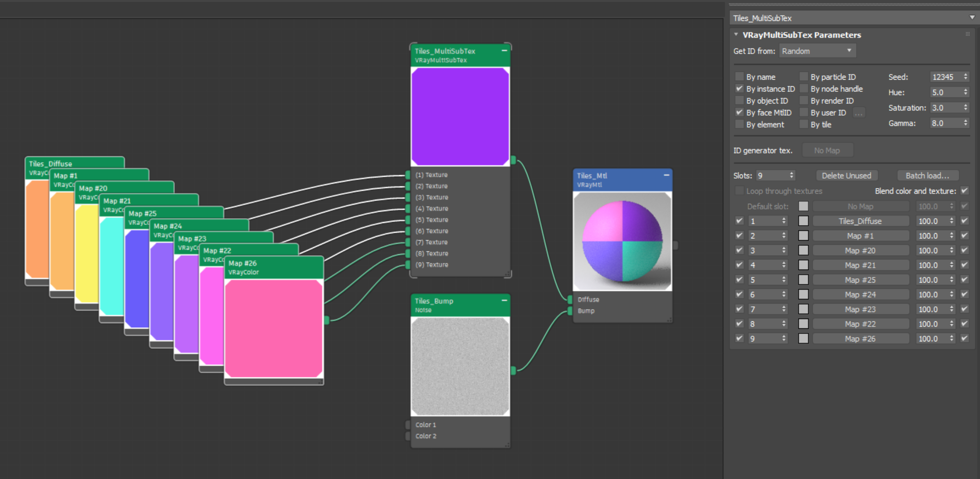Collapse the VRayMultiSubTex Parameters rollout

pos(736,35)
